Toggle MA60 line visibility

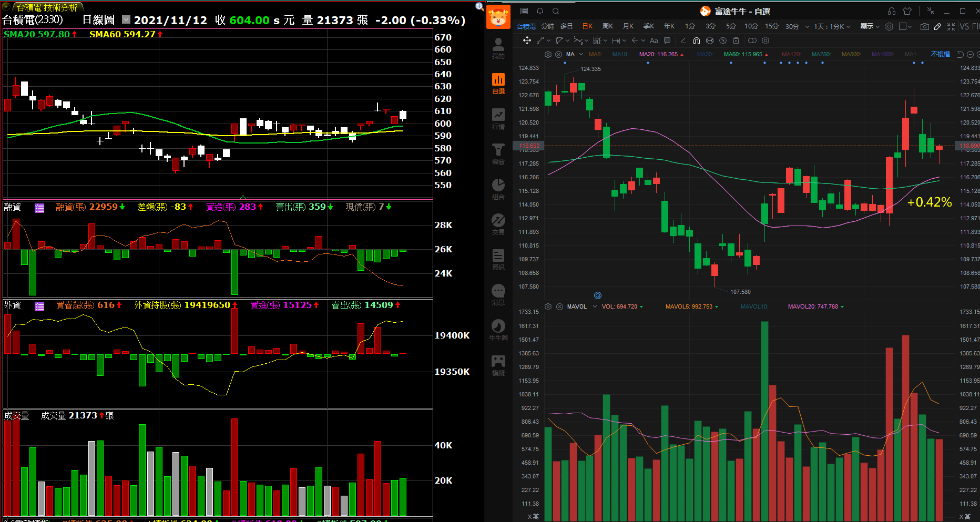(746, 54)
